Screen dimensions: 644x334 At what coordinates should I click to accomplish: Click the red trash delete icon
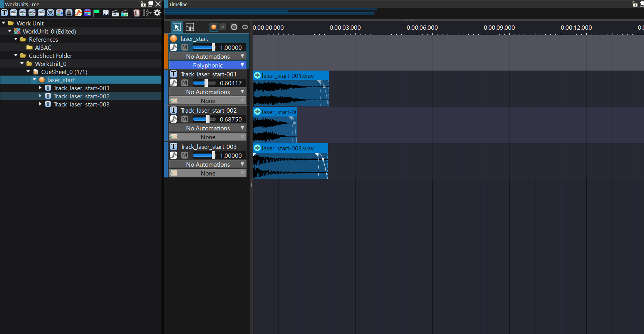137,13
